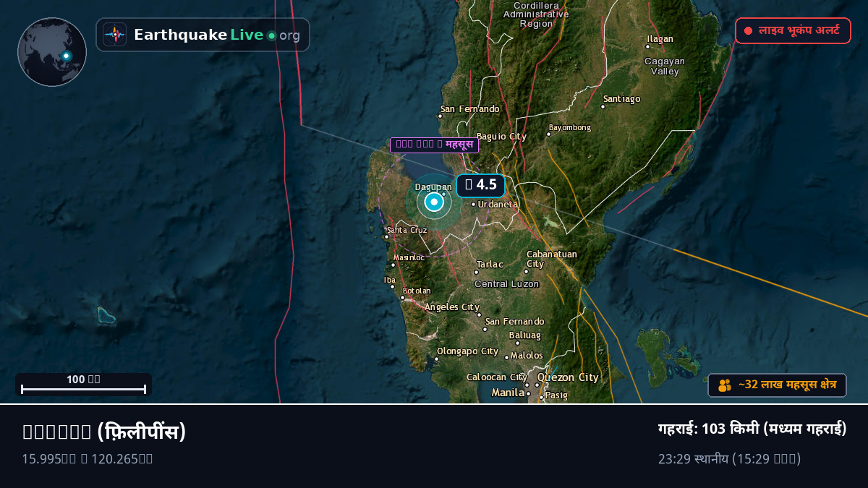Viewport: 868px width, 488px height.
Task: Click the Olongapo City label
Action: click(467, 351)
